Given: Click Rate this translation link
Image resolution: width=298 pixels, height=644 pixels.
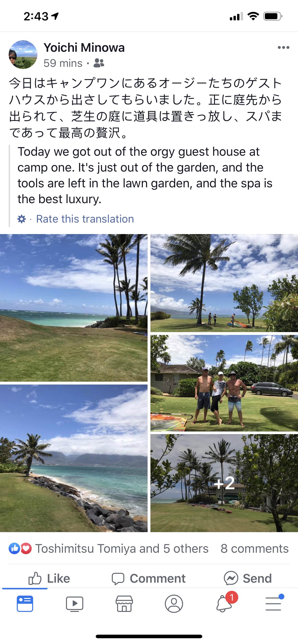Looking at the screenshot, I should 85,219.
